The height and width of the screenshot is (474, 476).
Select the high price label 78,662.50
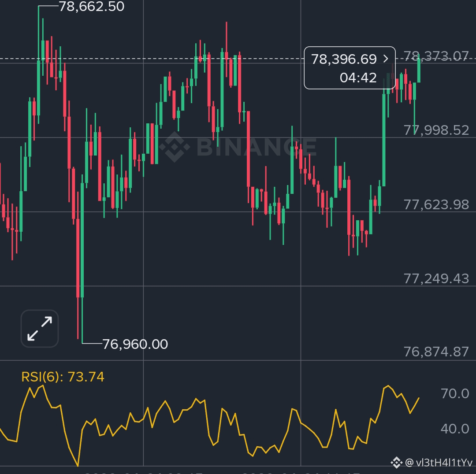pyautogui.click(x=91, y=6)
